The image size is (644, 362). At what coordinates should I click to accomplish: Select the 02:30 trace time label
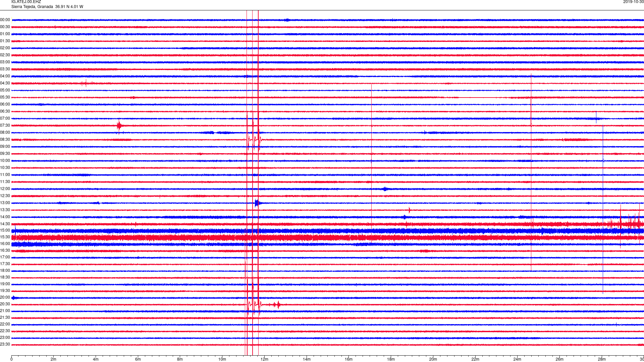click(x=5, y=55)
